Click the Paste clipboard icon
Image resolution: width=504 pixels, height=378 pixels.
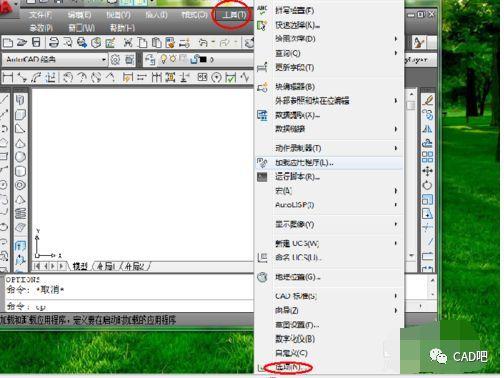(156, 43)
